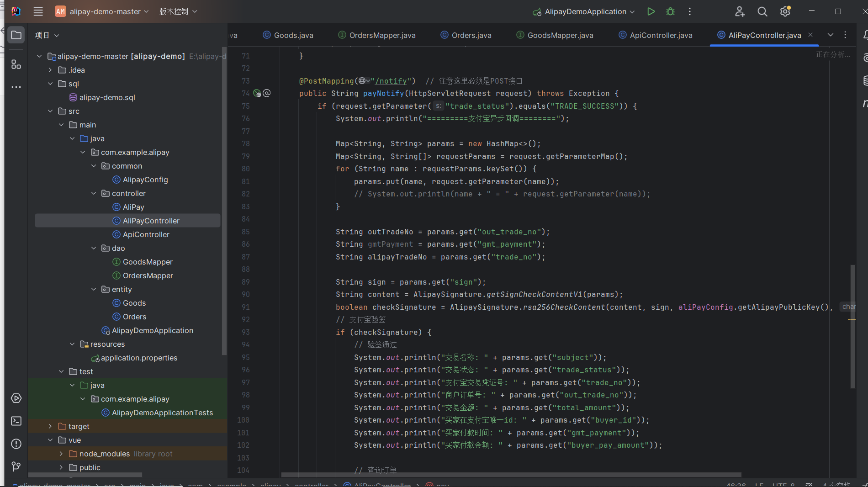This screenshot has height=487, width=868.
Task: Open the Problems tool window icon
Action: (x=16, y=444)
